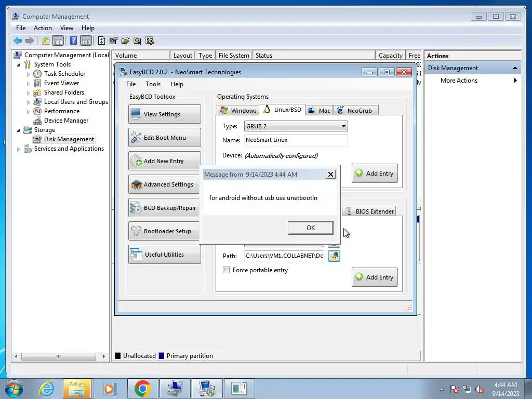Click the muted volume tray icon
532x399 pixels.
(x=480, y=390)
